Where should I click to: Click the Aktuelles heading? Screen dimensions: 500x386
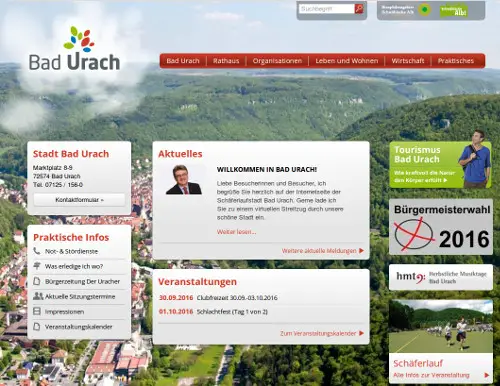(x=180, y=154)
